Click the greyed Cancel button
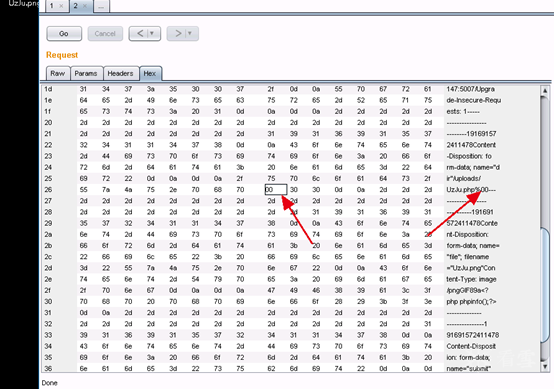 105,34
